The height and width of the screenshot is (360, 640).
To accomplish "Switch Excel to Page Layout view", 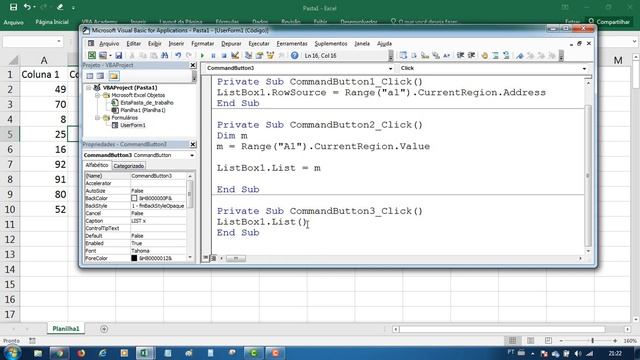I will [x=530, y=340].
